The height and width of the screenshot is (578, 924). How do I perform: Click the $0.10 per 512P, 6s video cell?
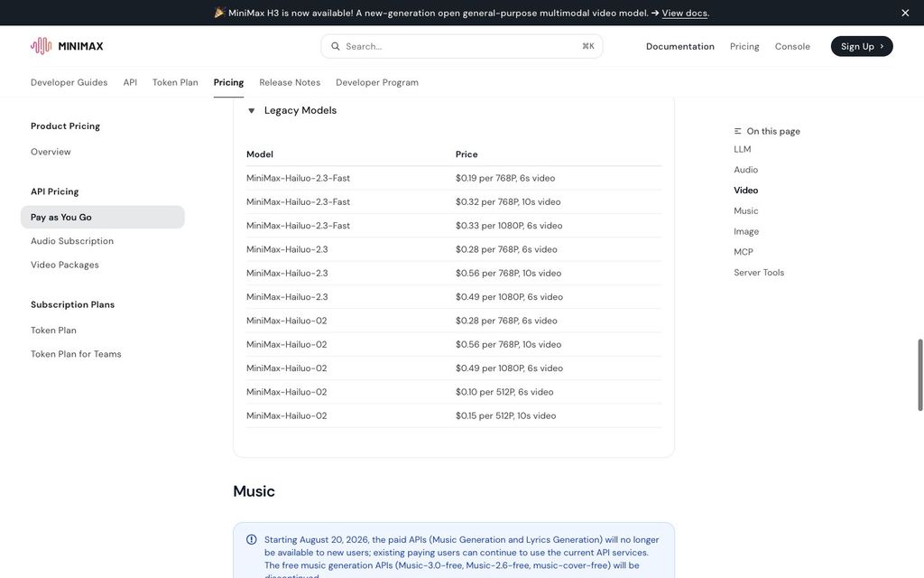[504, 392]
